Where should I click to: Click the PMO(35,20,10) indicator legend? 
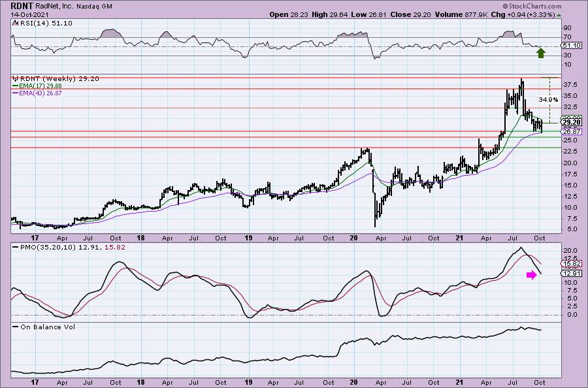click(69, 248)
